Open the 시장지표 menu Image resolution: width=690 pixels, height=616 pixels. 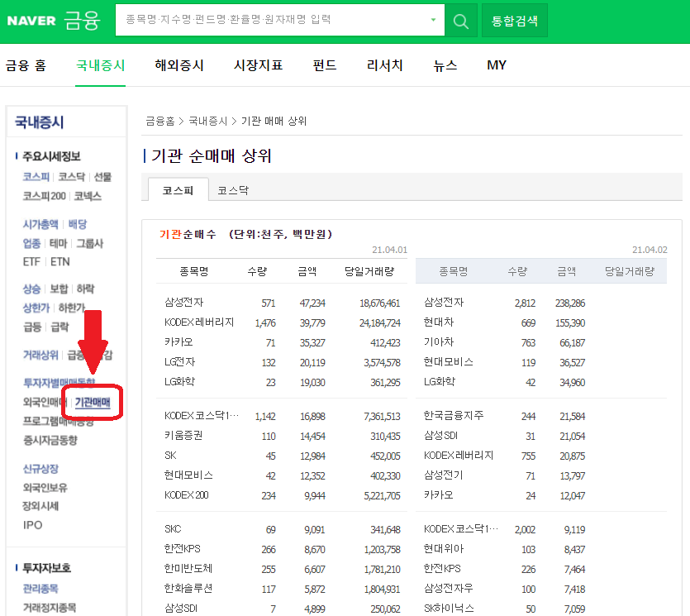[258, 65]
